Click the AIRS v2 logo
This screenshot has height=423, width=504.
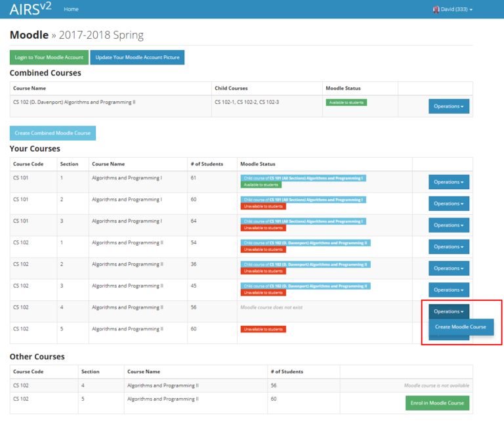(31, 9)
